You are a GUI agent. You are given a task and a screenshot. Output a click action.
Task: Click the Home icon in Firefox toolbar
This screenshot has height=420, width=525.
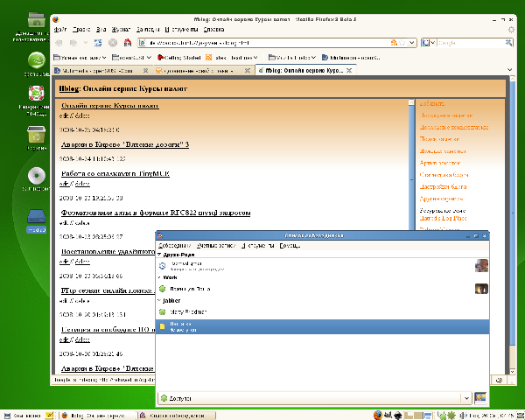click(x=127, y=42)
